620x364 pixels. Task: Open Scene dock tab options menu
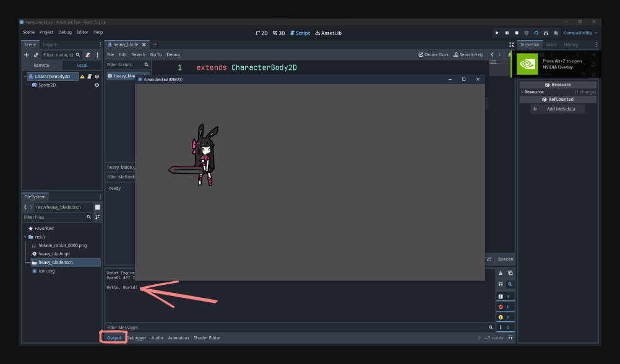[100, 44]
